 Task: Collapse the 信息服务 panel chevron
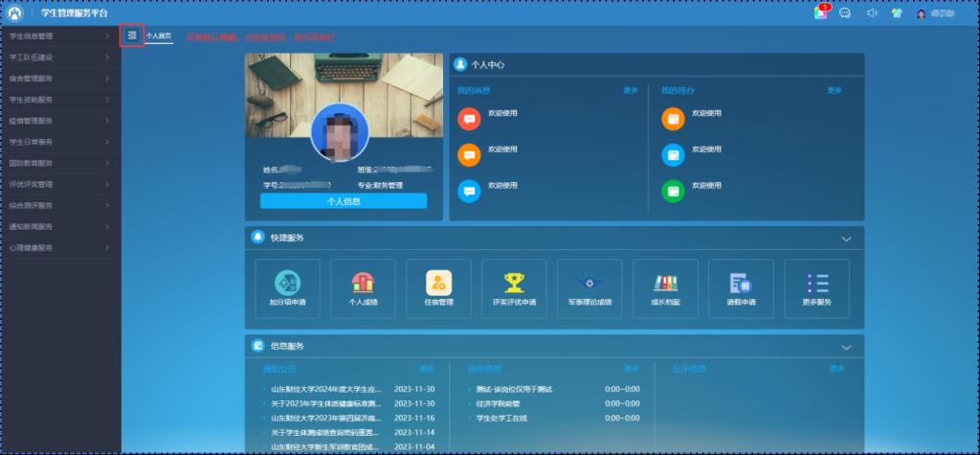click(x=845, y=347)
